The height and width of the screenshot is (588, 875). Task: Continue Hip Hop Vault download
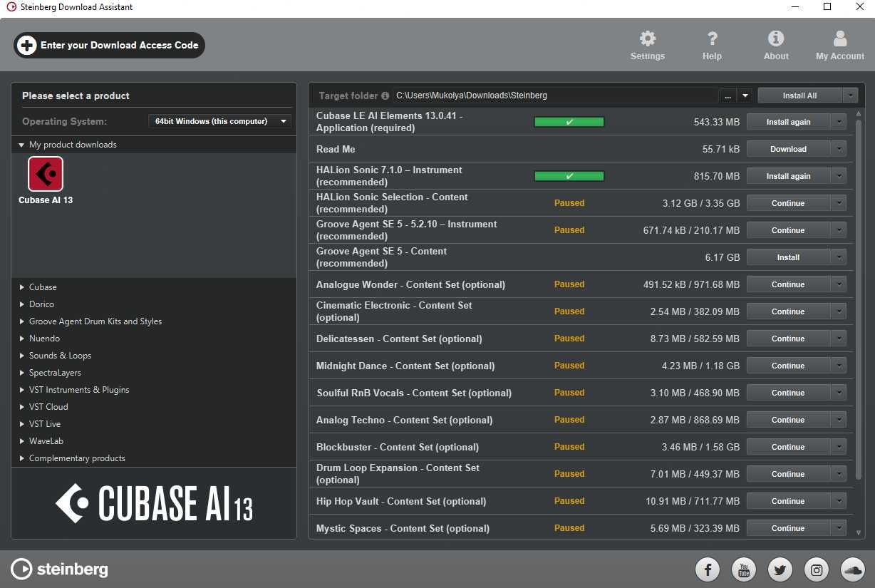[x=788, y=501]
